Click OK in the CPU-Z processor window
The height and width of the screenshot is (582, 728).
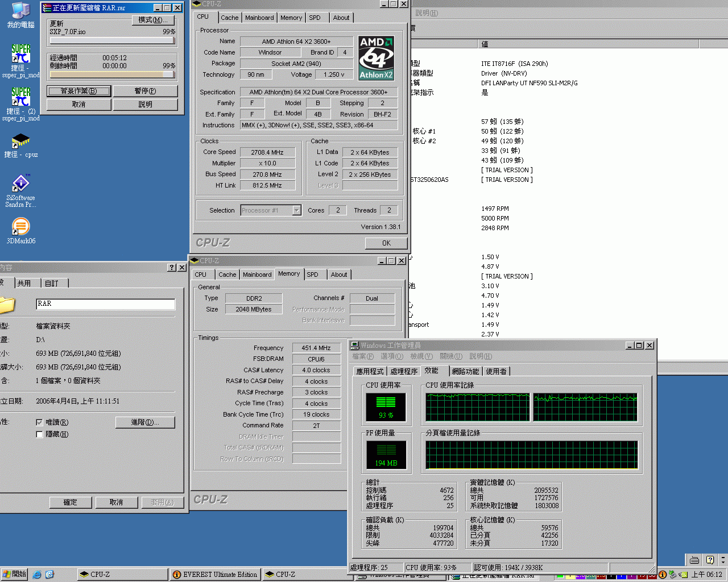(x=386, y=243)
